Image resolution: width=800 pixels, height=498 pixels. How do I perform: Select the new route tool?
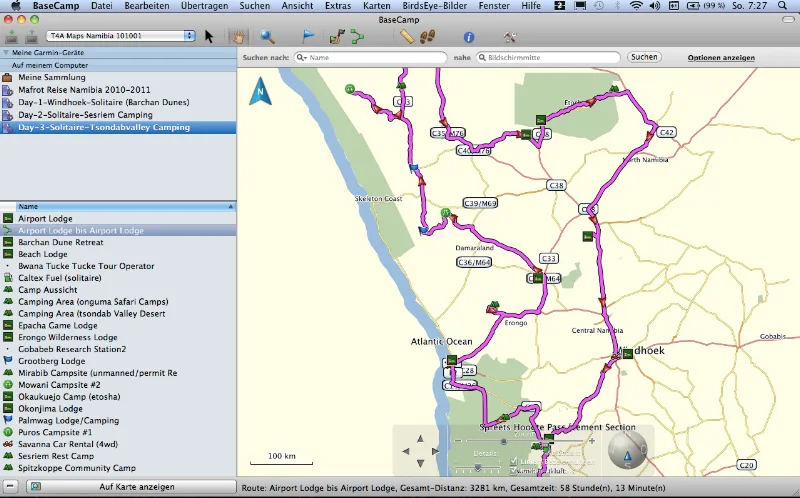point(337,36)
